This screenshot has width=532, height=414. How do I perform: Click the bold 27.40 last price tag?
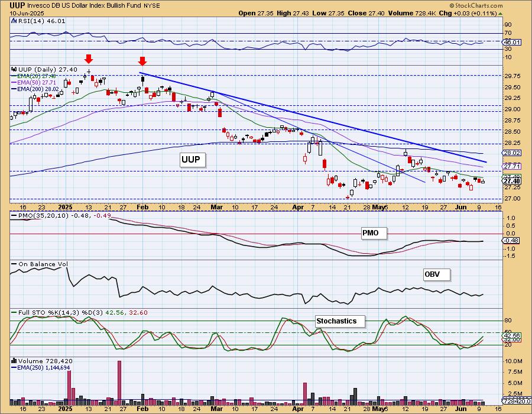coord(512,181)
